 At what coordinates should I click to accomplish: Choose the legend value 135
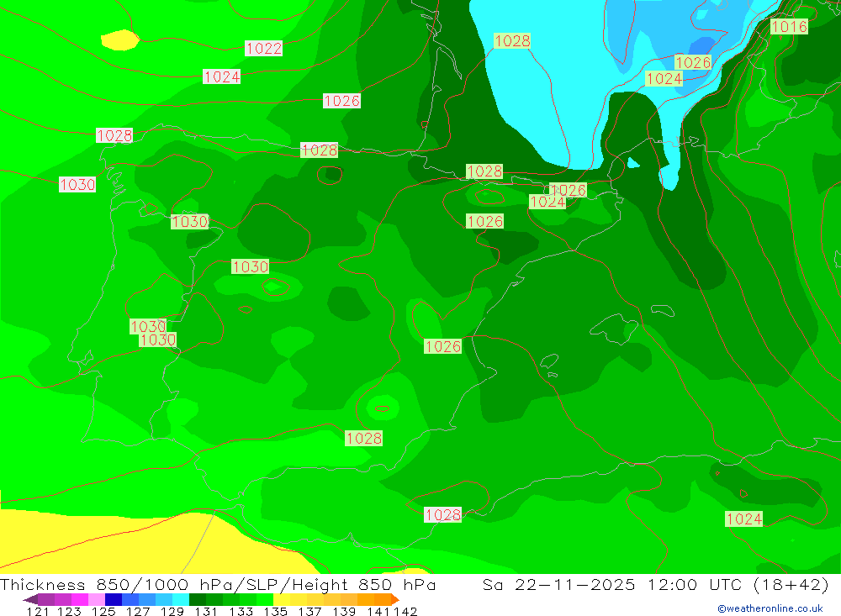275,611
